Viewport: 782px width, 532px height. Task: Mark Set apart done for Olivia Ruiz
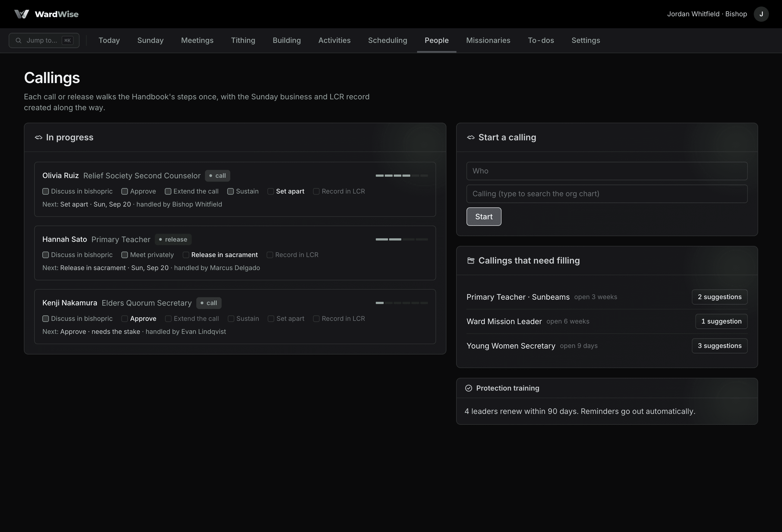pos(270,191)
